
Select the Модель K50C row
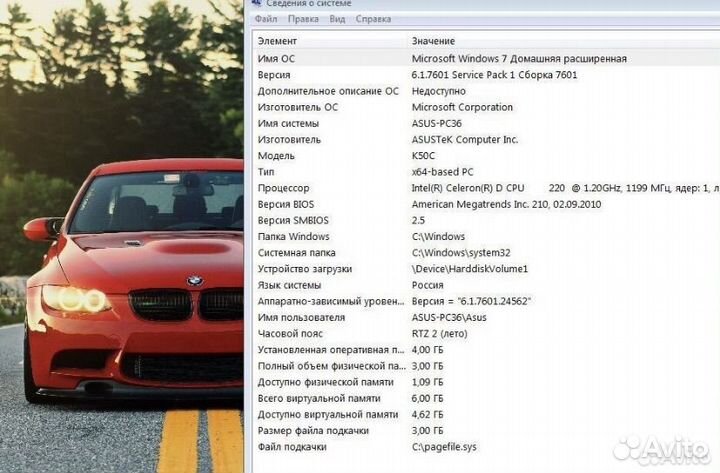tap(487, 156)
